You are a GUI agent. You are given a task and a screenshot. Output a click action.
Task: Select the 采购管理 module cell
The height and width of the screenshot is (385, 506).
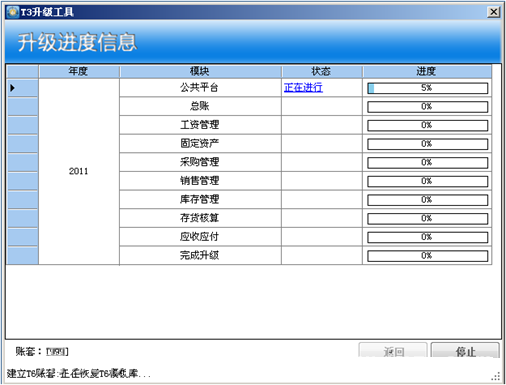(200, 162)
